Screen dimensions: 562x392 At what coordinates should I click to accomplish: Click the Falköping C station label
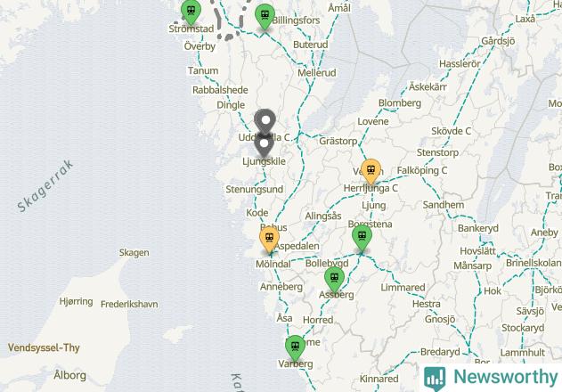click(x=422, y=170)
